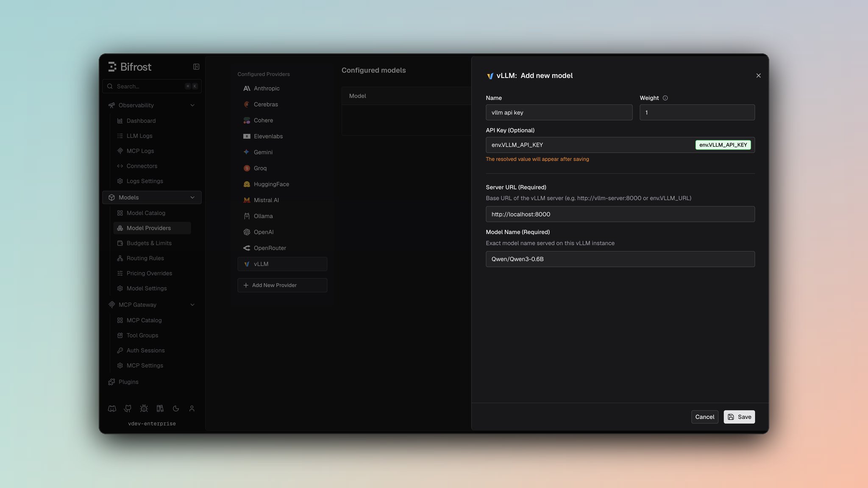Collapse the Models section chevron
This screenshot has width=868, height=488.
pyautogui.click(x=192, y=197)
